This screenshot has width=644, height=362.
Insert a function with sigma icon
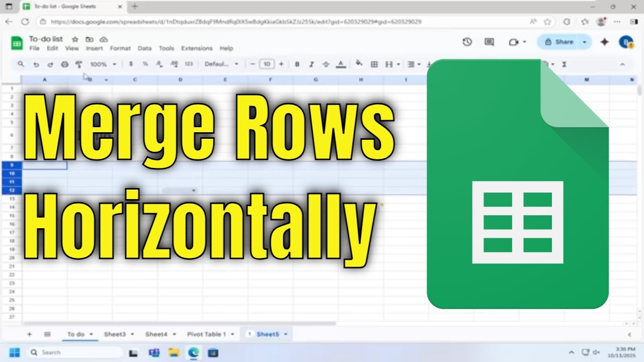(x=564, y=64)
